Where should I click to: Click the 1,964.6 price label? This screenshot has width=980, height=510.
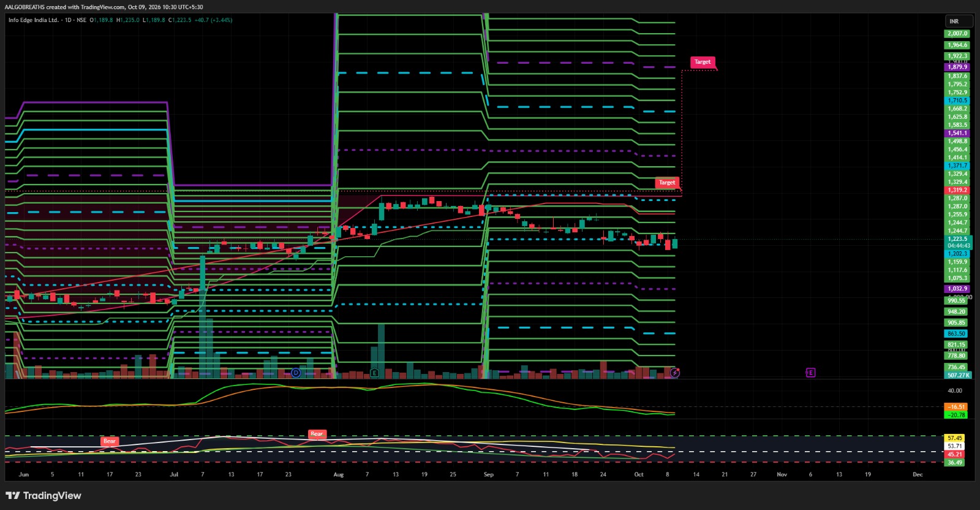click(x=957, y=45)
